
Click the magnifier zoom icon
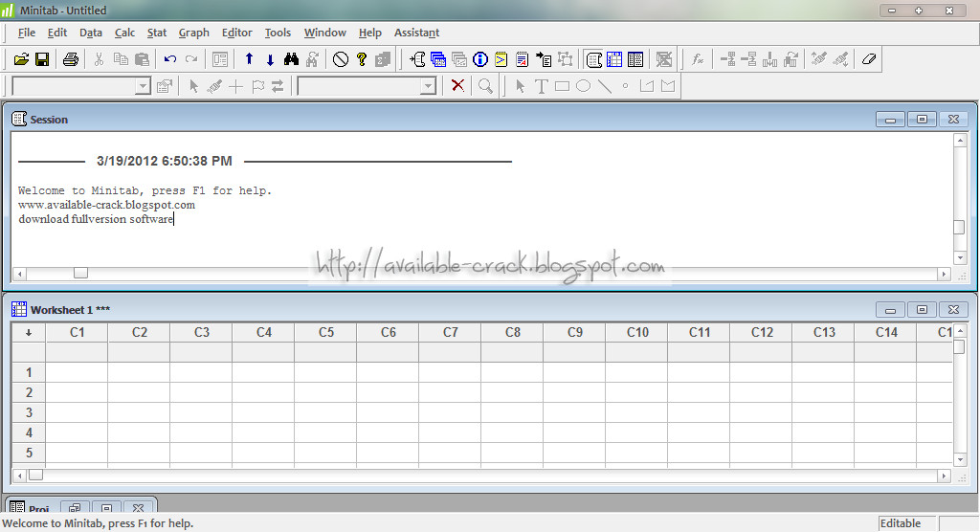point(485,86)
